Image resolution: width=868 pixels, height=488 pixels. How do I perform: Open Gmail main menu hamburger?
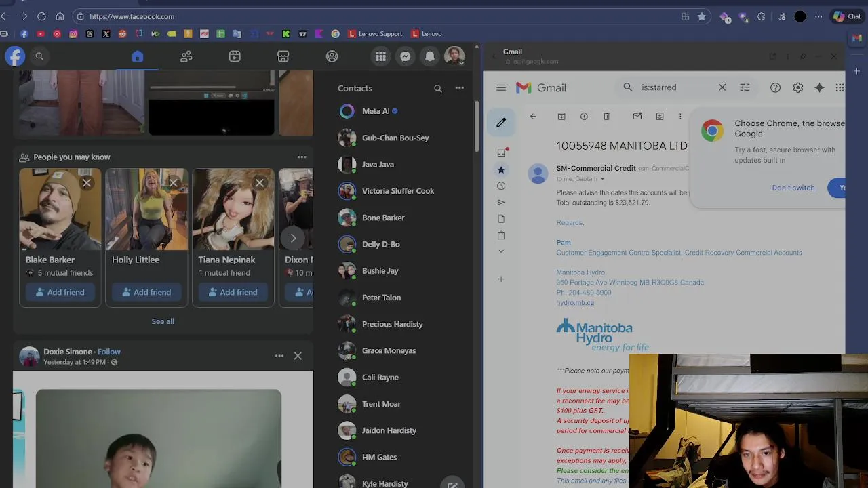[501, 87]
